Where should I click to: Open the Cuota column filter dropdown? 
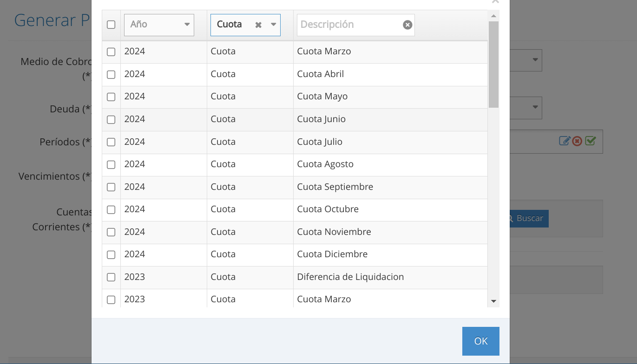(x=274, y=24)
